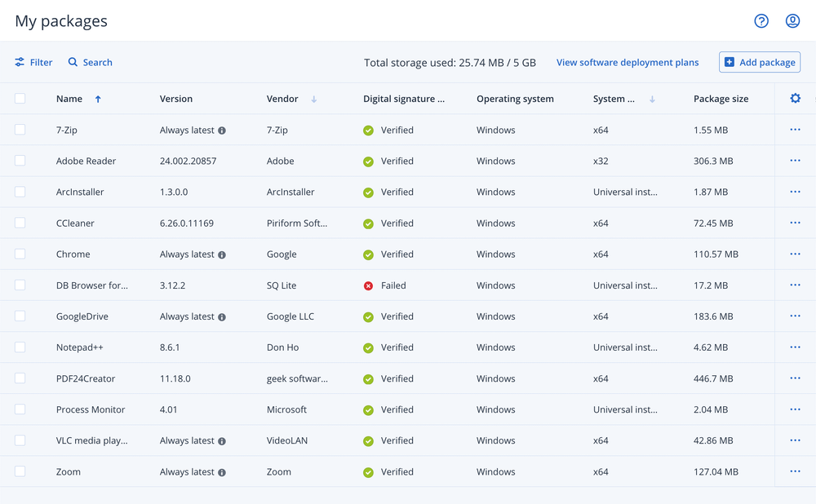
Task: Click the 446.7 MB package size
Action: (713, 378)
